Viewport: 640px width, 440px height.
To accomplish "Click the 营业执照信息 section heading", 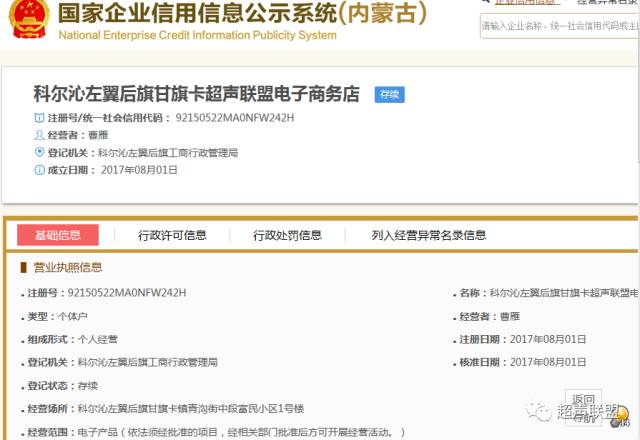I will (68, 267).
